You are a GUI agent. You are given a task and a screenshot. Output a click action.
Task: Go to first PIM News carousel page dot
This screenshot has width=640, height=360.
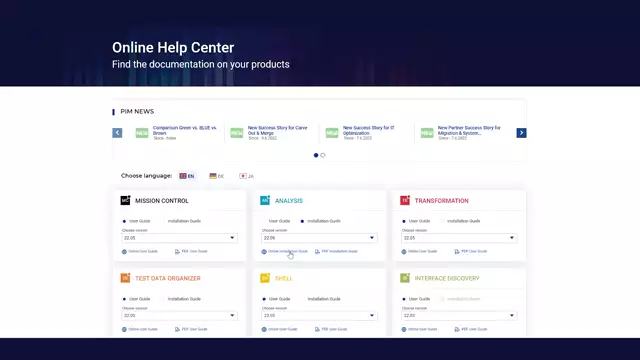[x=316, y=155]
